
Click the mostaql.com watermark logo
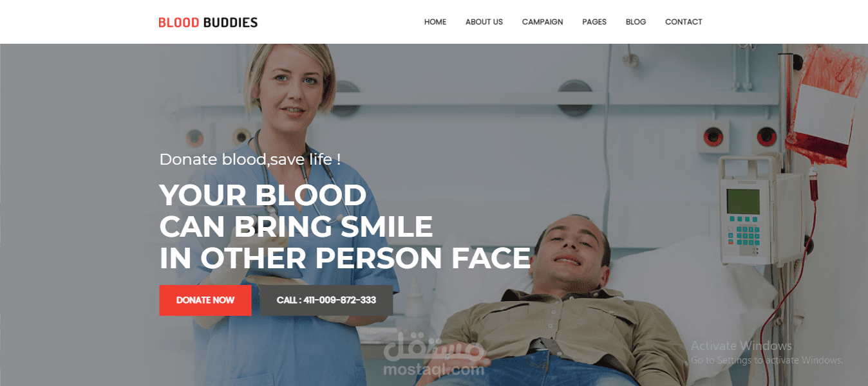(433, 355)
